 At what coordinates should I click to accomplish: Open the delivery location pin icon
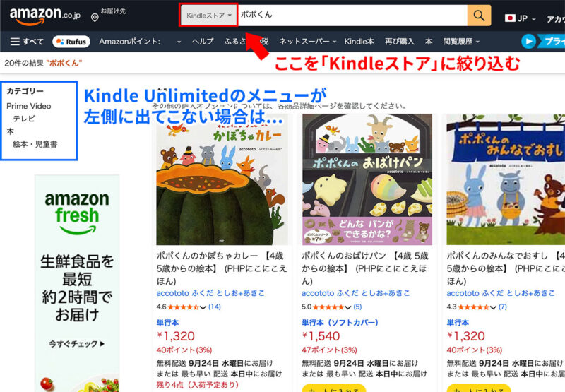95,17
